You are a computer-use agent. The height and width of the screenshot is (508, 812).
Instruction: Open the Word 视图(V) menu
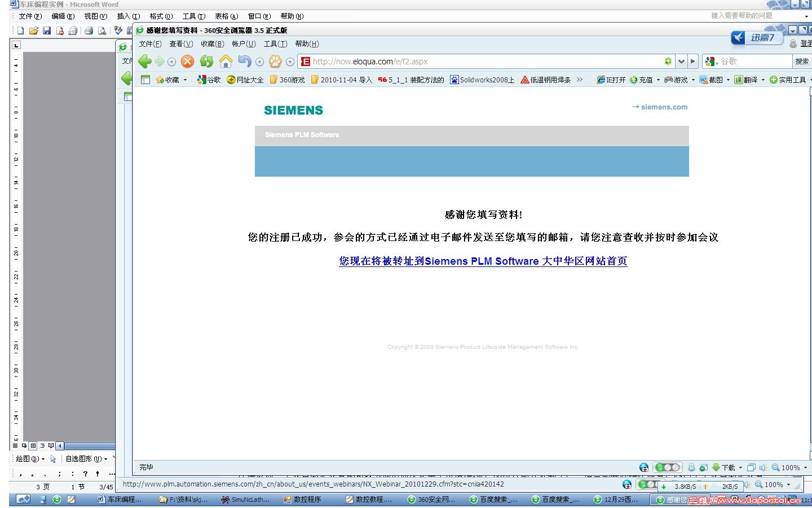95,16
